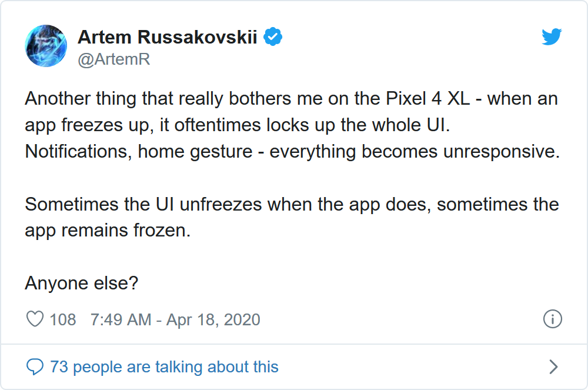Viewport: 588px width, 390px height.
Task: Click the 108 likes count
Action: [x=63, y=319]
